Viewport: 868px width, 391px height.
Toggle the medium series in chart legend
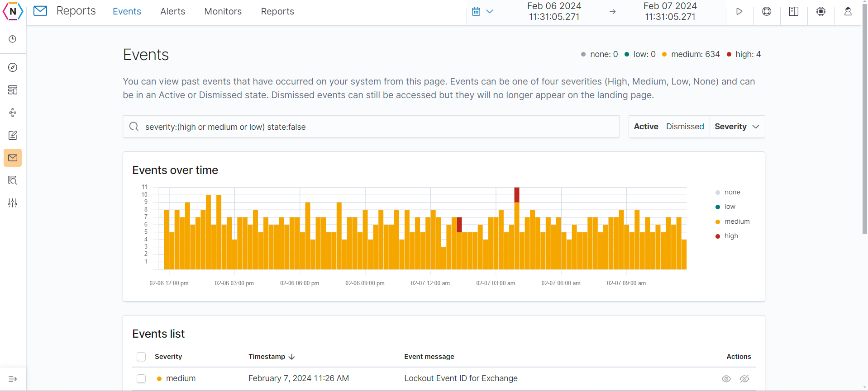pos(732,221)
